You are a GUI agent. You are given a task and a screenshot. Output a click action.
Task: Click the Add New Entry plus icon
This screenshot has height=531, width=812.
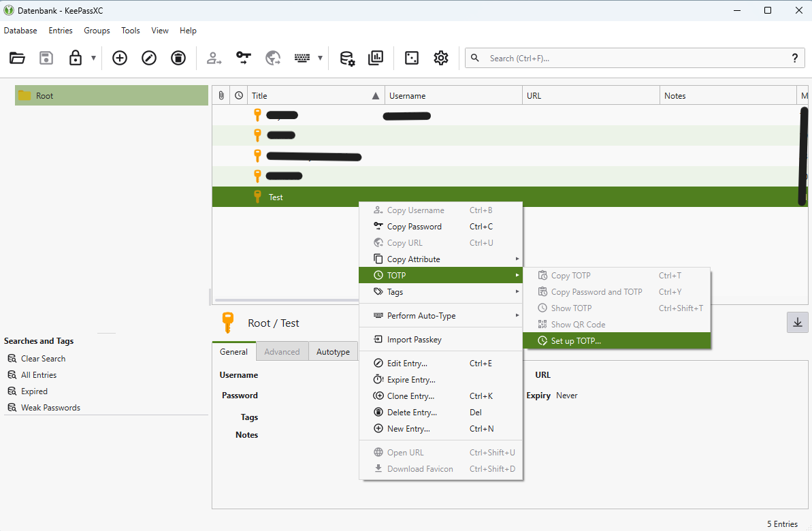point(120,58)
